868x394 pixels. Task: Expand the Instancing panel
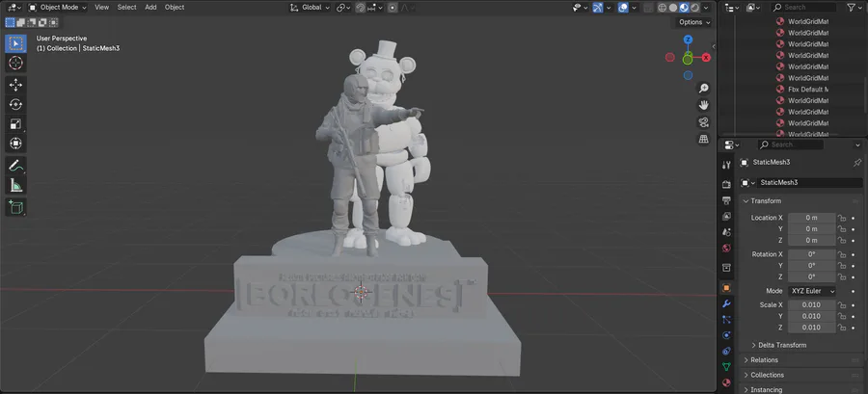pos(762,389)
